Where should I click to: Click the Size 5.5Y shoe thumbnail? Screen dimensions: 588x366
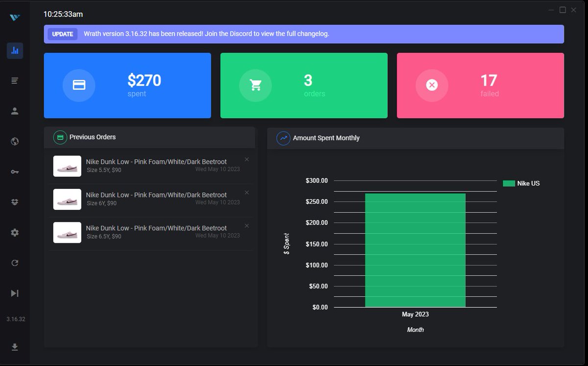click(x=67, y=166)
